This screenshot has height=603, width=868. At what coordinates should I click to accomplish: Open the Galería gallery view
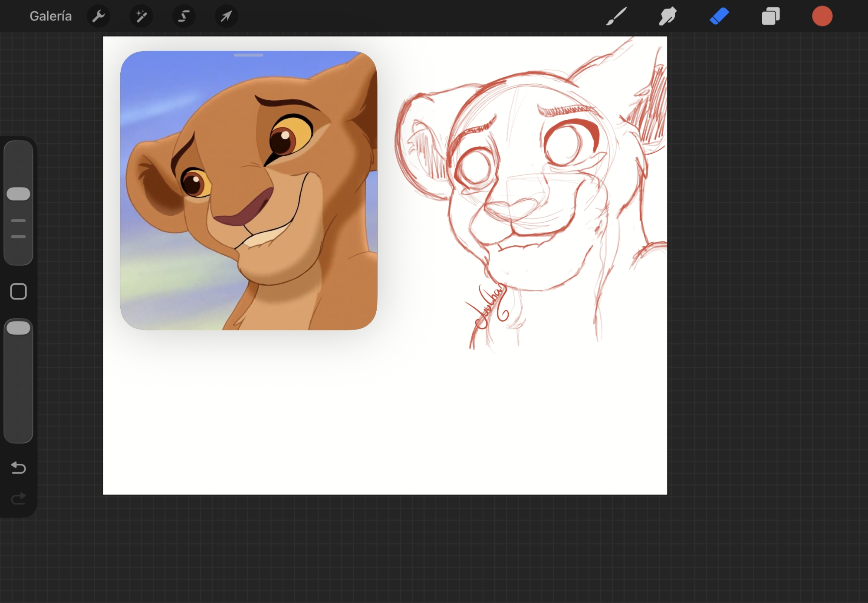[x=50, y=16]
